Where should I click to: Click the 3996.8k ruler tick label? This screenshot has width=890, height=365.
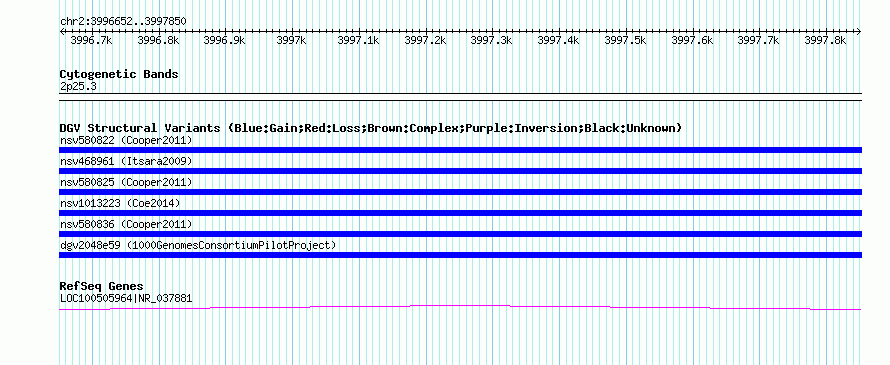click(158, 40)
